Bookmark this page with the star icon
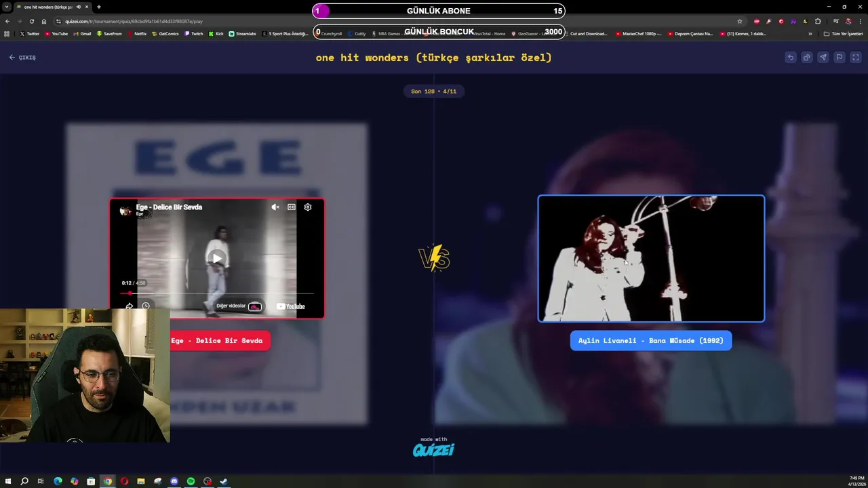This screenshot has height=488, width=868. (x=740, y=21)
